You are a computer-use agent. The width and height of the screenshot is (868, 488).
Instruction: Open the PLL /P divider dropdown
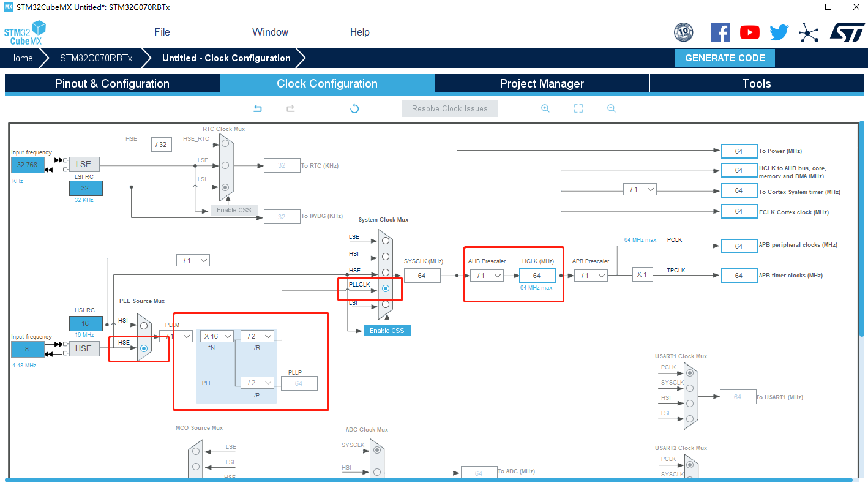(257, 383)
